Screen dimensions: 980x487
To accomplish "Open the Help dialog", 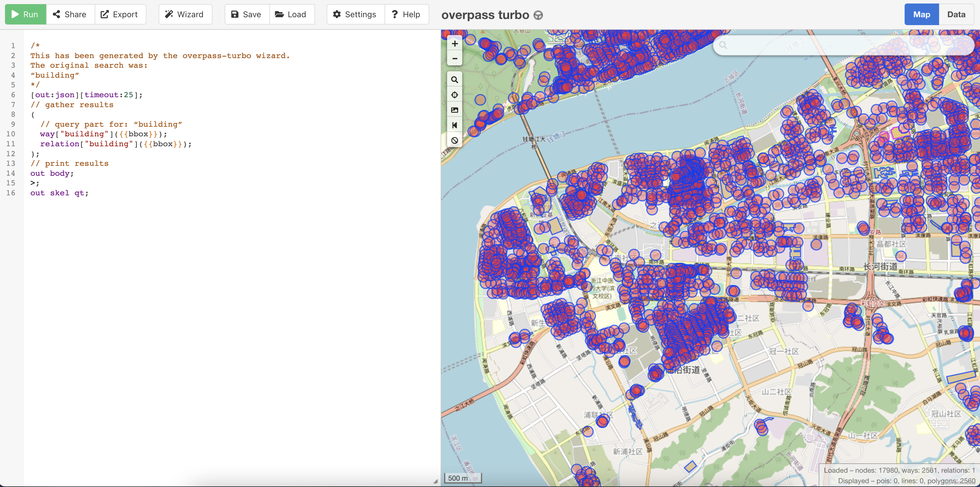I will [407, 14].
